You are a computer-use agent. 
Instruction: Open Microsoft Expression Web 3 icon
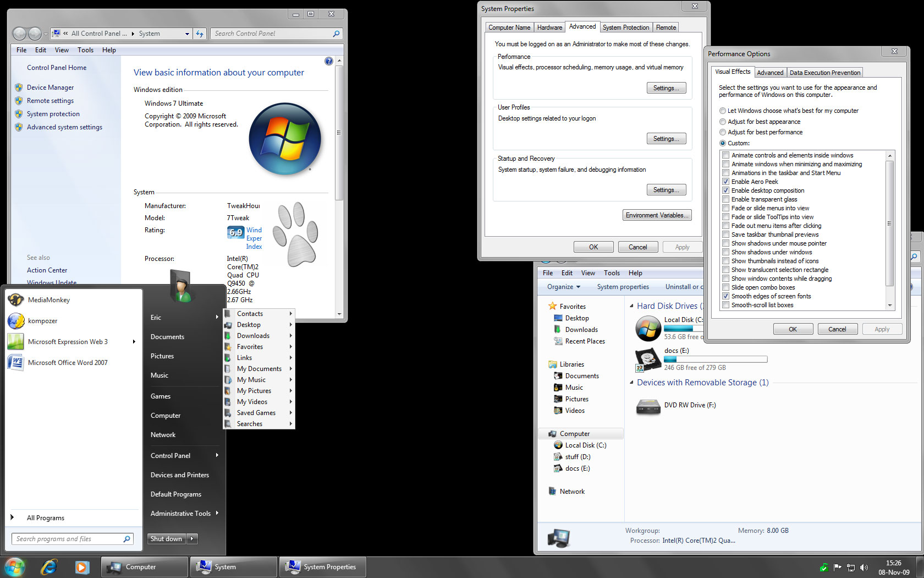point(16,342)
